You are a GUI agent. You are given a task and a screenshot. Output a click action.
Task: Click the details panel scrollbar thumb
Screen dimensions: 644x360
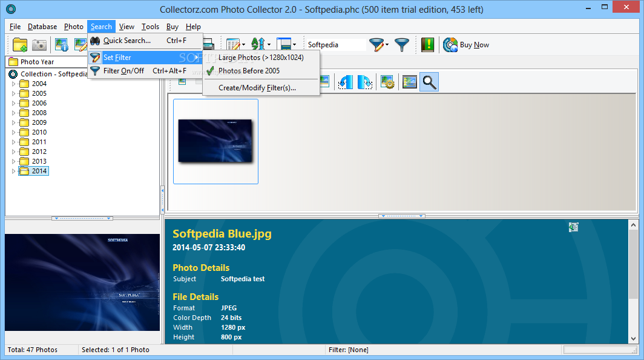(633, 265)
